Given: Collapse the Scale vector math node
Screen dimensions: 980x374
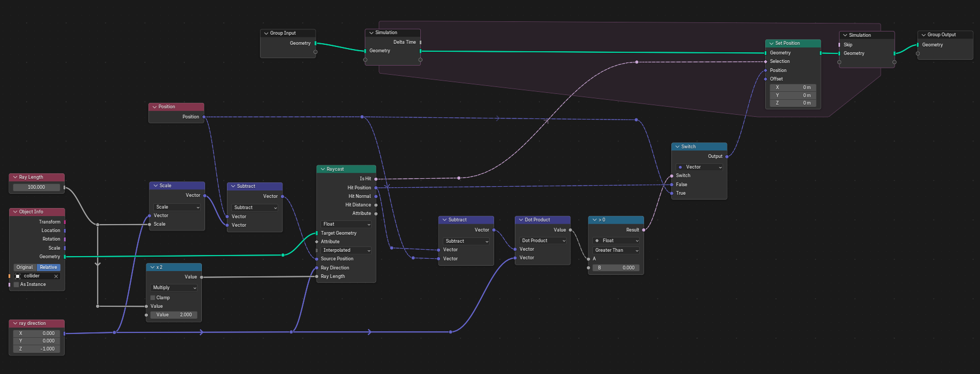Looking at the screenshot, I should pyautogui.click(x=155, y=186).
